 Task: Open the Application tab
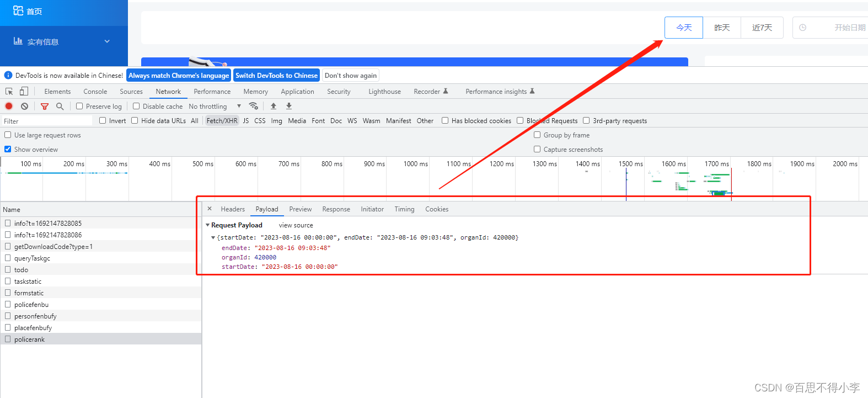297,92
